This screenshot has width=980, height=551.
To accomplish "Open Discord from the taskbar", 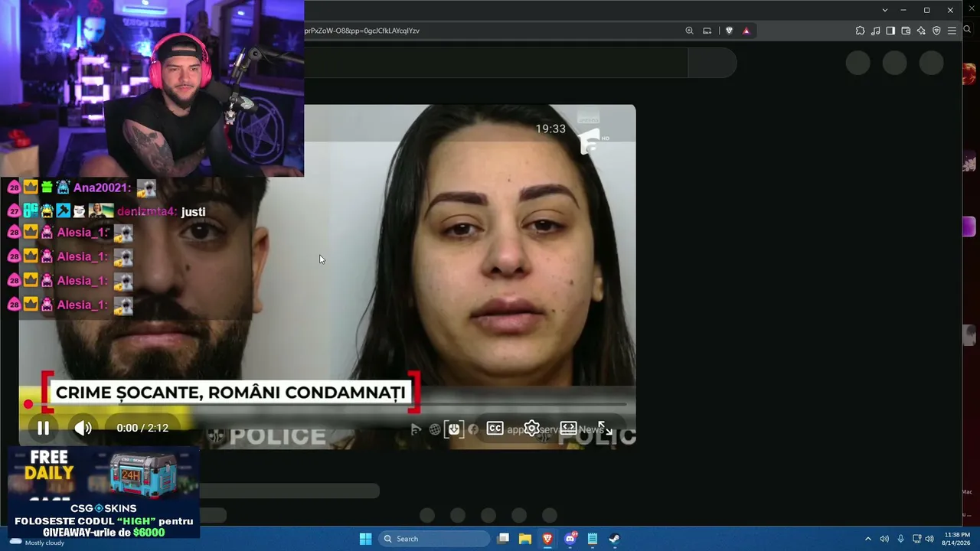I will pos(570,539).
